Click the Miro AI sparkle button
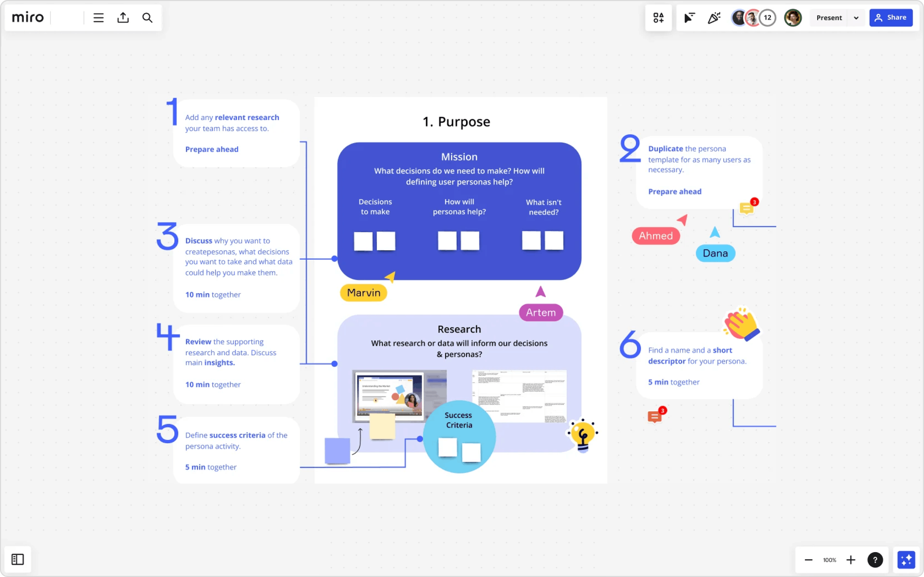 (906, 560)
